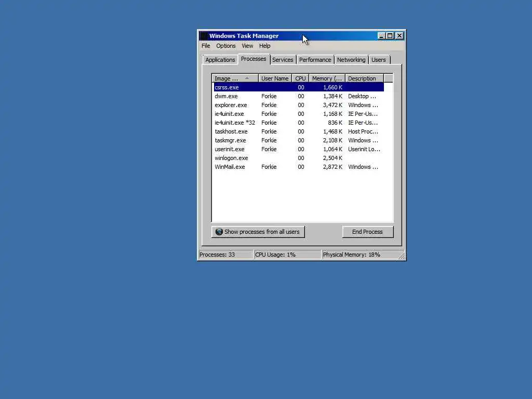Open the File menu
Screen dimensions: 532x399
coord(206,46)
